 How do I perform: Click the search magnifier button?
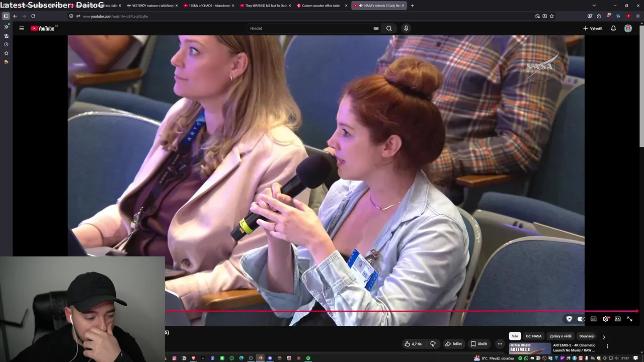point(389,28)
